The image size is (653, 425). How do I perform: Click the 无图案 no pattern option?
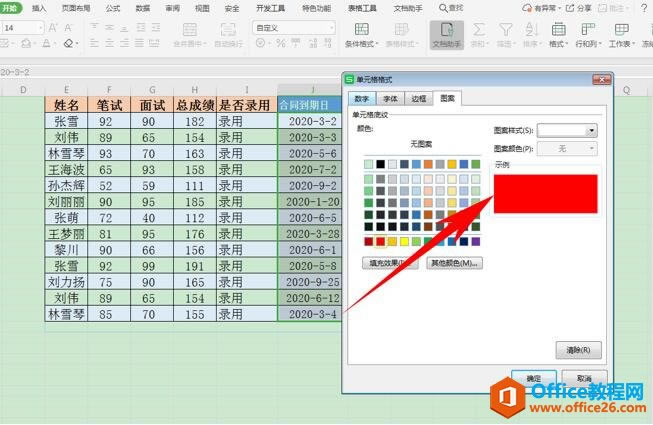(421, 144)
